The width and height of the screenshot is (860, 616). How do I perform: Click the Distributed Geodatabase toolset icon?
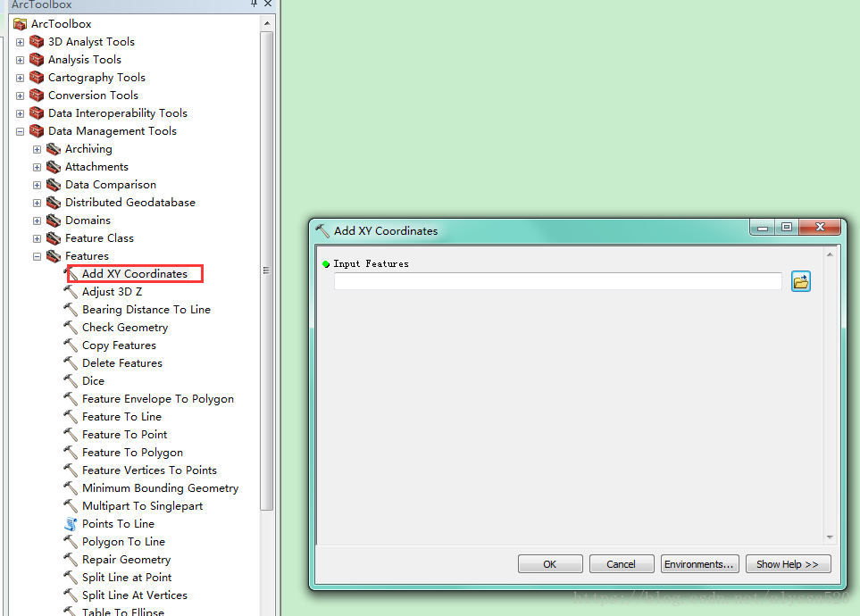coord(54,203)
